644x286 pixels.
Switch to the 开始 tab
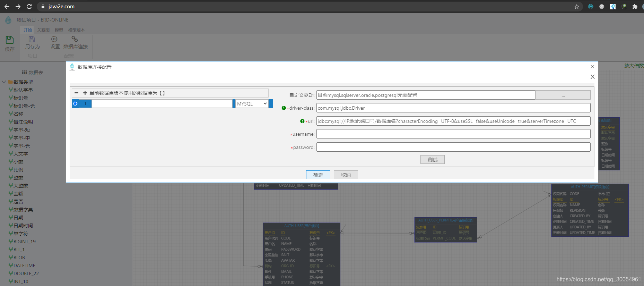click(x=28, y=30)
